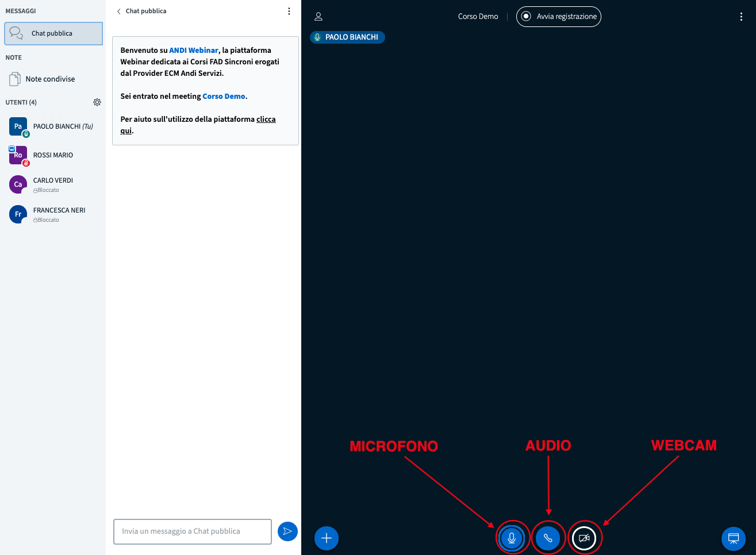This screenshot has height=555, width=756.
Task: Open main options menu at top right
Action: click(740, 17)
